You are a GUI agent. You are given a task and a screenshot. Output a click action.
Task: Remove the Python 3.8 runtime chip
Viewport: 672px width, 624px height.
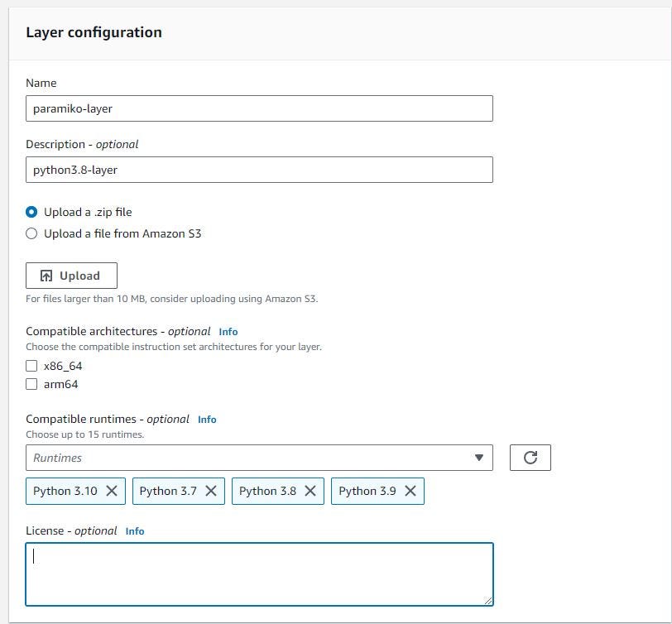[309, 490]
